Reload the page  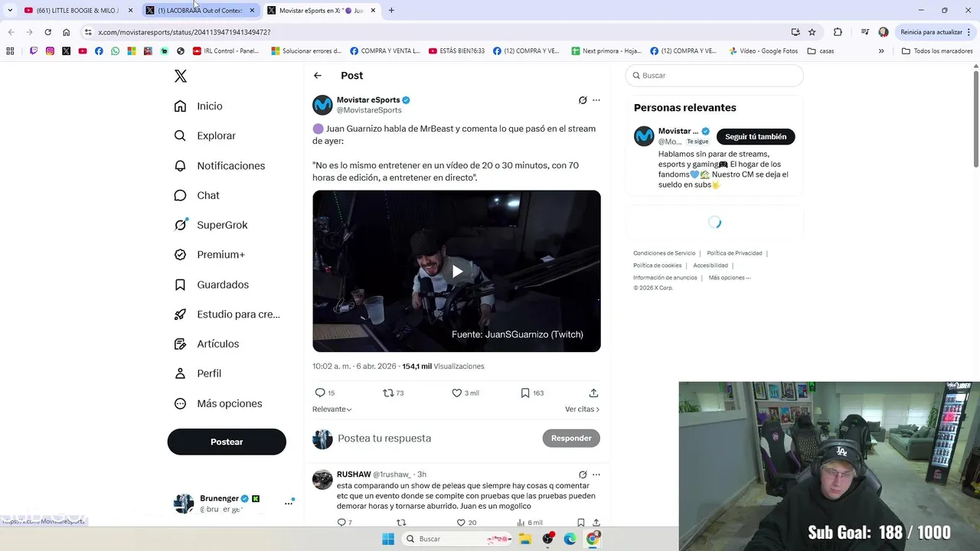pos(47,32)
